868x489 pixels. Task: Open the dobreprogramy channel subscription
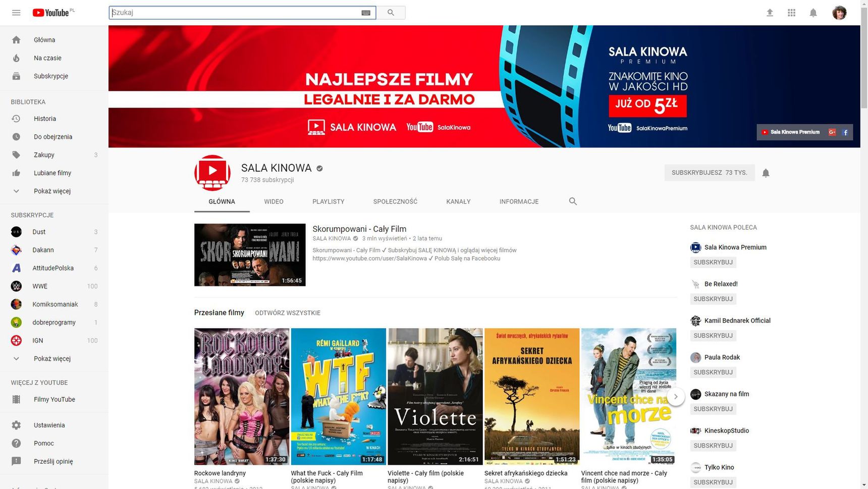54,323
